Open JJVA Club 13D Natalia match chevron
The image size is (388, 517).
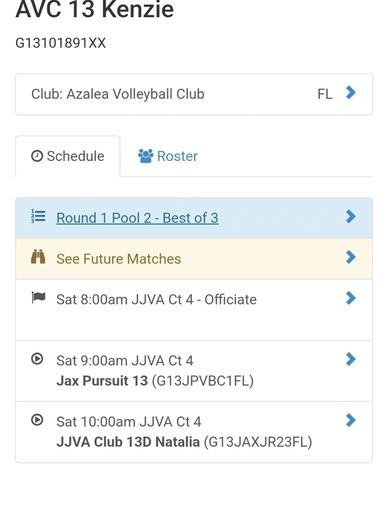[351, 420]
